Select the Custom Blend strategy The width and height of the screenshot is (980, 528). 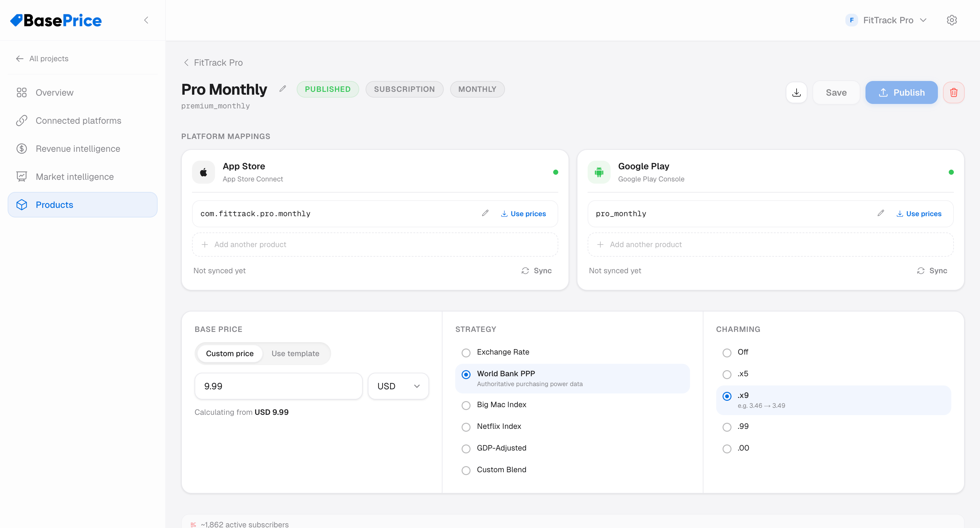573,470
